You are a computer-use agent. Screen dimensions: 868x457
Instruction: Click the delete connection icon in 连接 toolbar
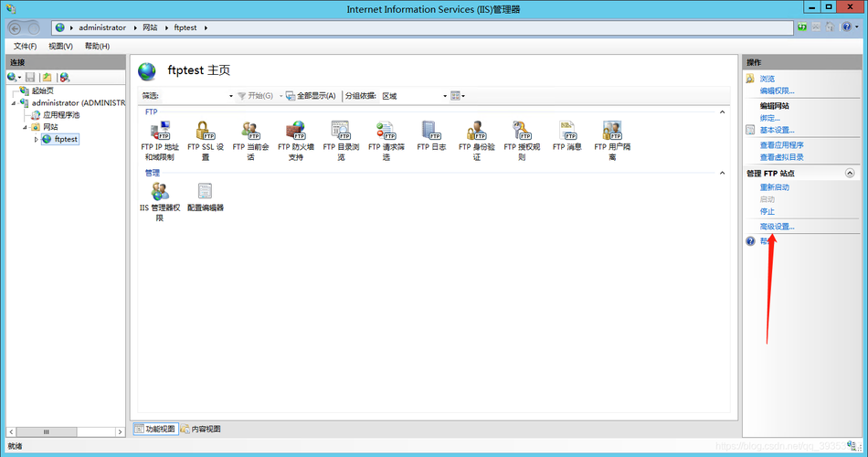coord(65,78)
